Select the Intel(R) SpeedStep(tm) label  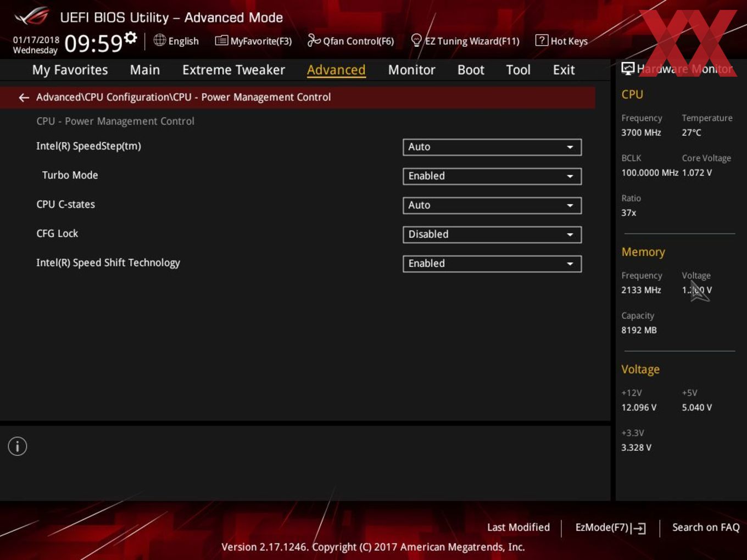(88, 146)
